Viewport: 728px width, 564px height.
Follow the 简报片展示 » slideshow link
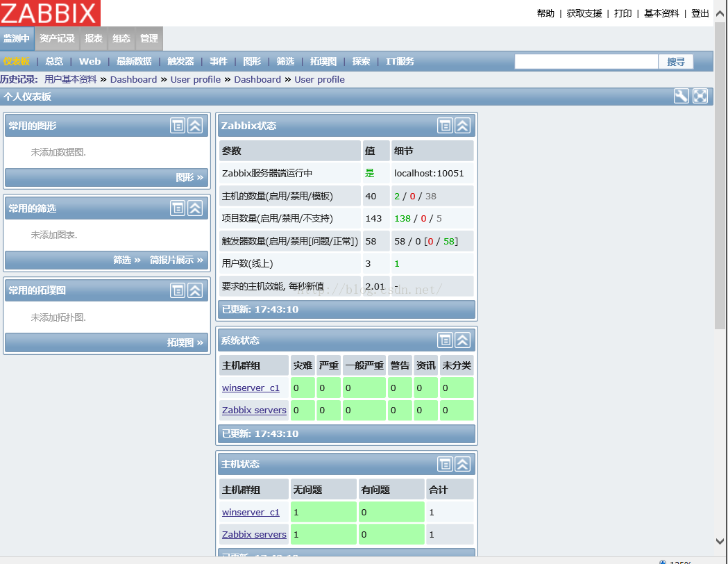coord(176,260)
